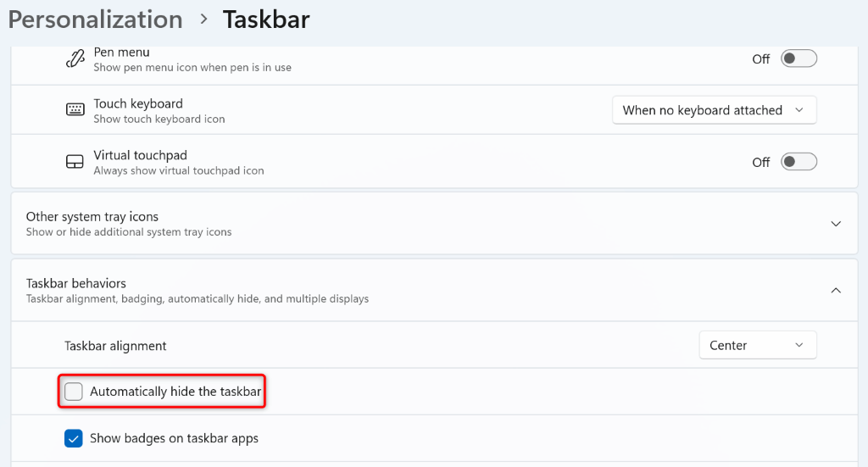Open the Touch keyboard dropdown
The height and width of the screenshot is (467, 868).
click(x=714, y=110)
